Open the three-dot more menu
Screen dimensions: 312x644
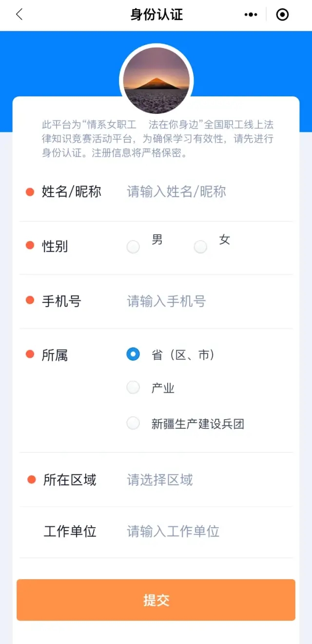(x=251, y=15)
